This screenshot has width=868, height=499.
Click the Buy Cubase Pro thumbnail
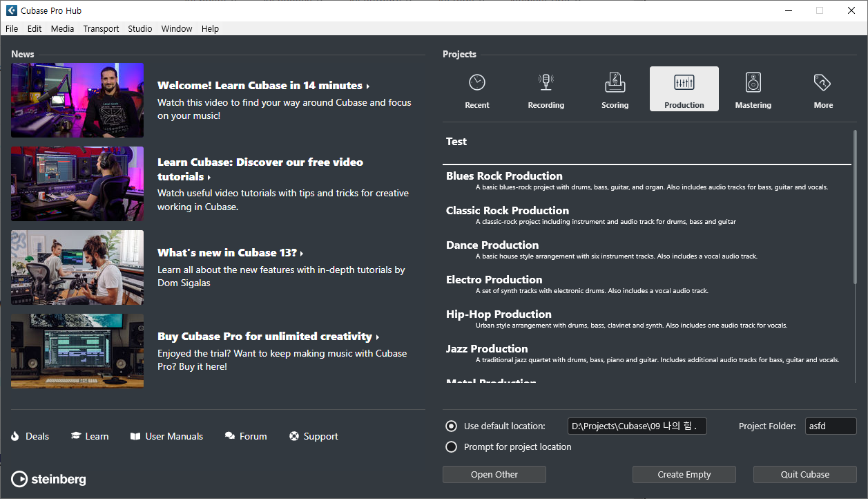click(77, 351)
